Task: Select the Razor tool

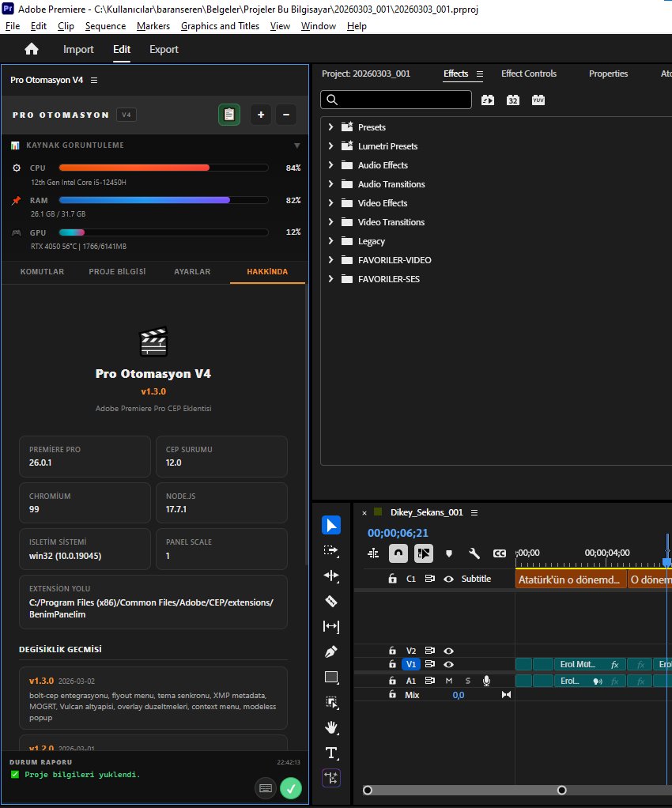Action: point(330,601)
